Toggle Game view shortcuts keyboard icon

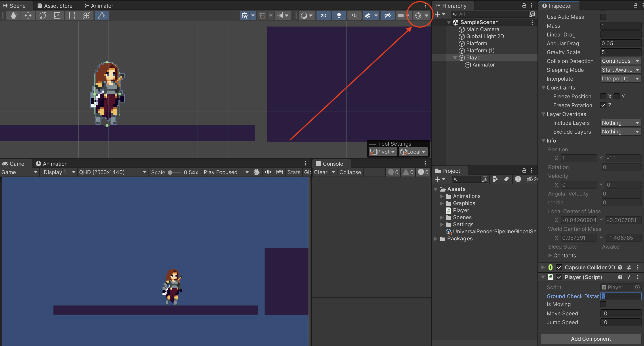tap(280, 172)
